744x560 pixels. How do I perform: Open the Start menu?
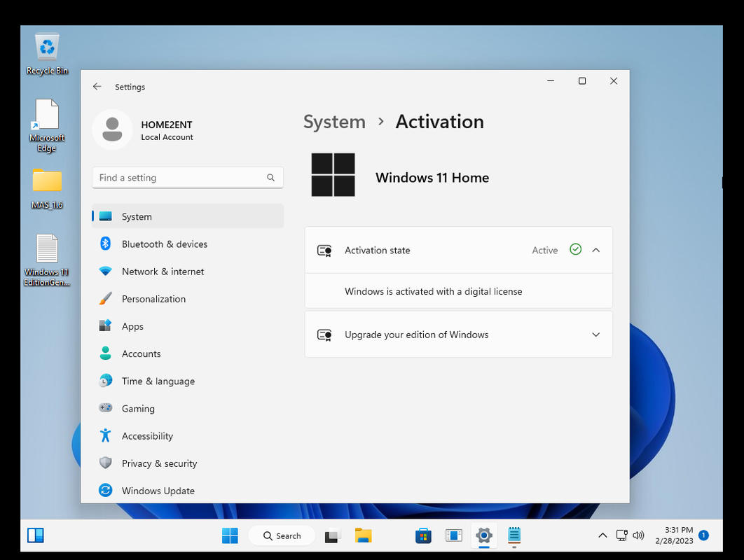[x=230, y=535]
